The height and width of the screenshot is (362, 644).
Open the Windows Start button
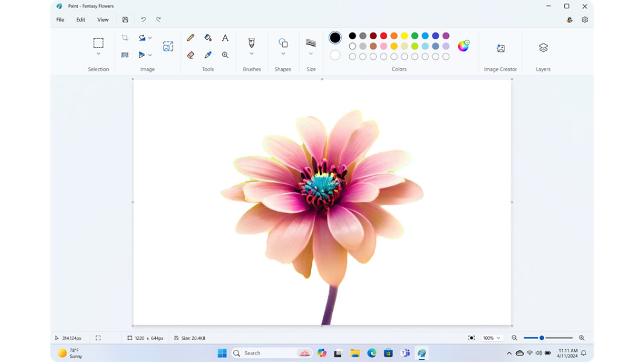click(222, 353)
